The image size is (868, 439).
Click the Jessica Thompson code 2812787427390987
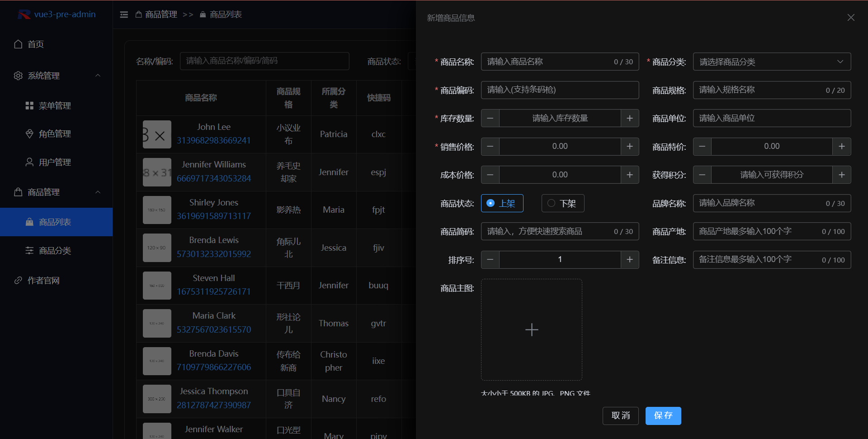pos(213,405)
